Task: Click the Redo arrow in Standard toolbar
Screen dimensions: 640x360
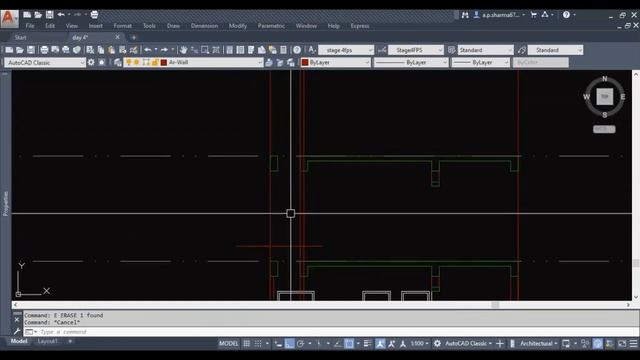Action: (x=164, y=50)
